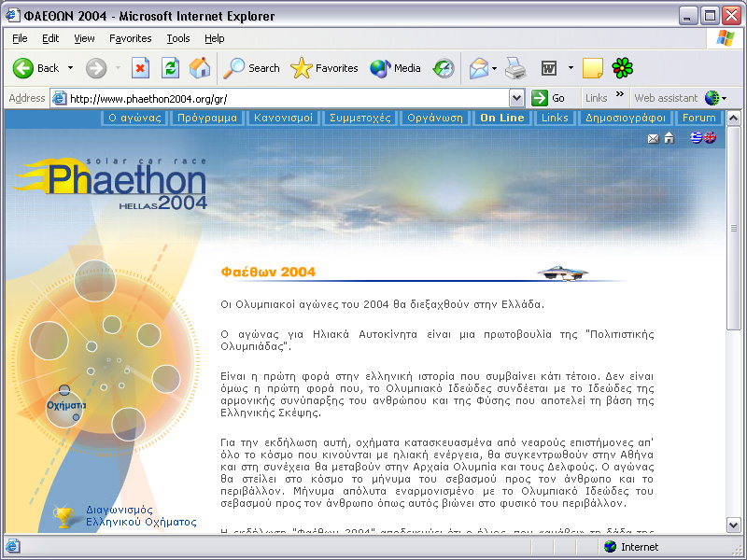The height and width of the screenshot is (560, 747).
Task: Open the On Line navigation link
Action: (x=502, y=119)
